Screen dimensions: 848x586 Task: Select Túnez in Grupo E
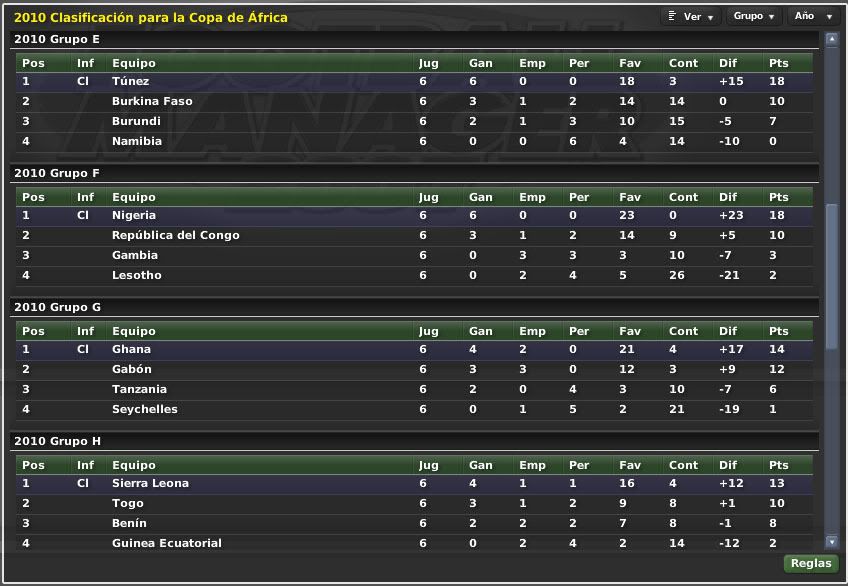[x=131, y=81]
